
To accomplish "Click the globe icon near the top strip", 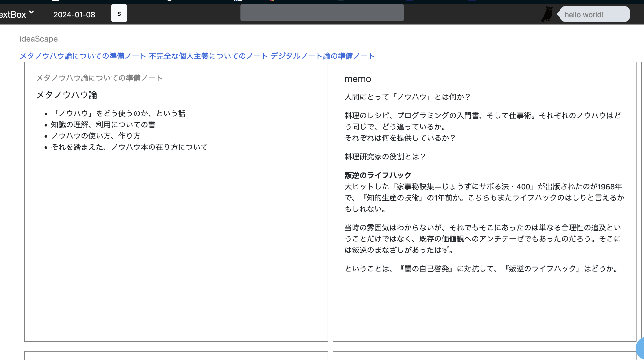I will 169,1.
